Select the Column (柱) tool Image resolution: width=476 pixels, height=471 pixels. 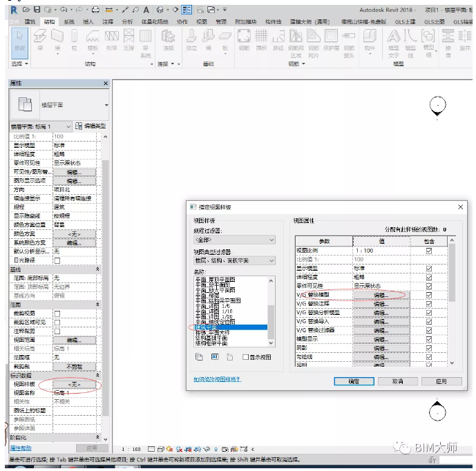click(x=75, y=39)
